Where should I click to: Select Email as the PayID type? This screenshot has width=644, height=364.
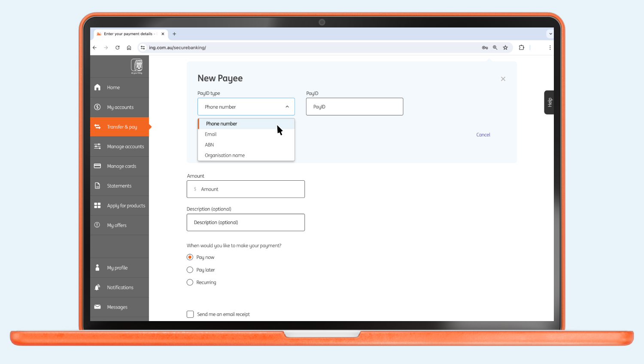click(x=210, y=134)
